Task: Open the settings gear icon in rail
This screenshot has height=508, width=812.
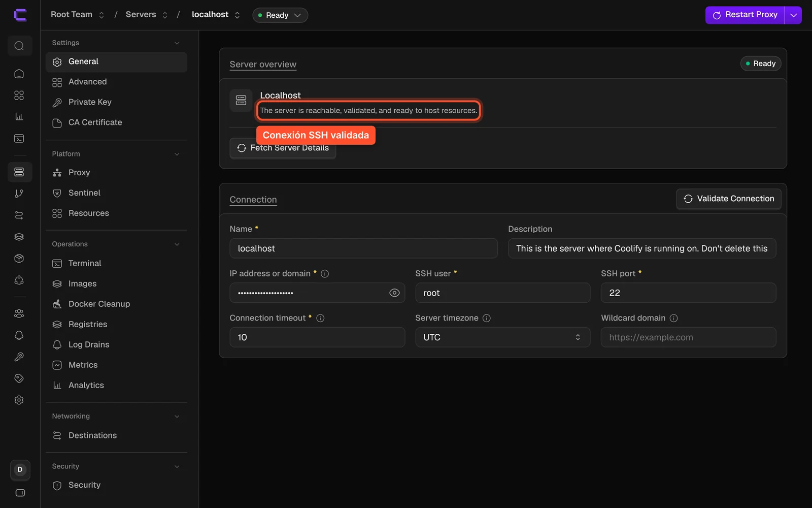Action: click(19, 400)
